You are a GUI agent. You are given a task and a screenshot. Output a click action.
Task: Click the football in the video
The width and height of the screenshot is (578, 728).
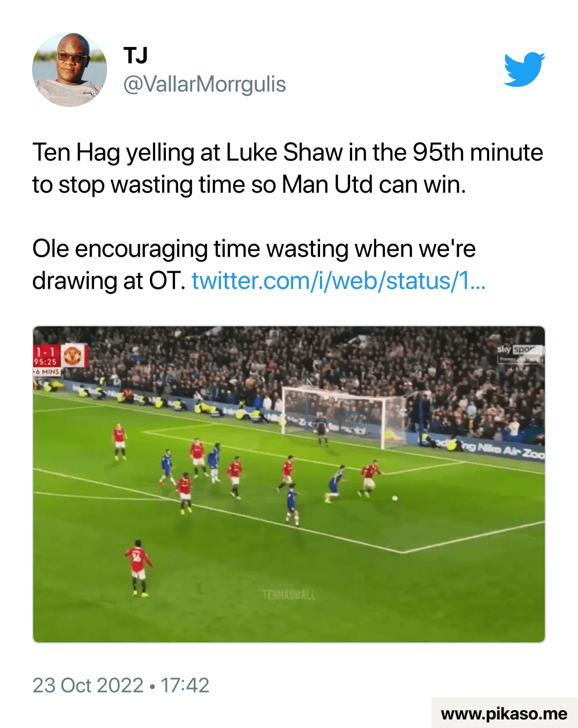pyautogui.click(x=395, y=499)
